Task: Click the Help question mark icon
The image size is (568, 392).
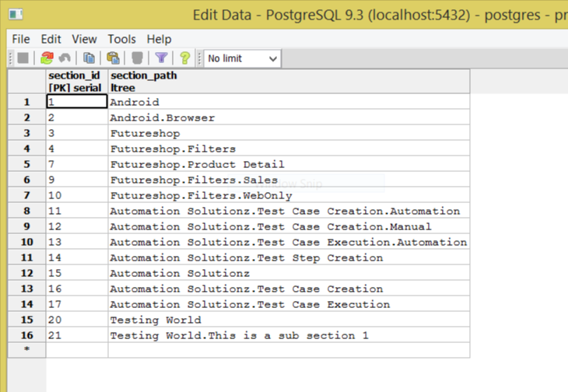Action: 185,58
